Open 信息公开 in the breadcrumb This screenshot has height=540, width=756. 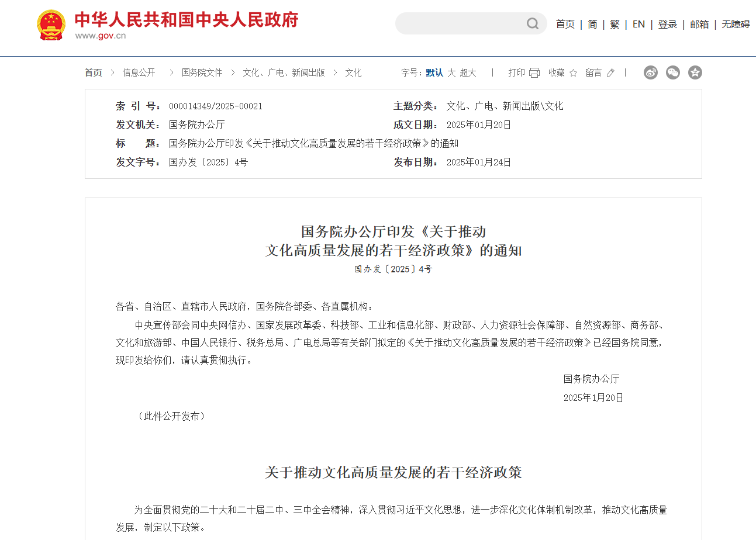point(139,72)
